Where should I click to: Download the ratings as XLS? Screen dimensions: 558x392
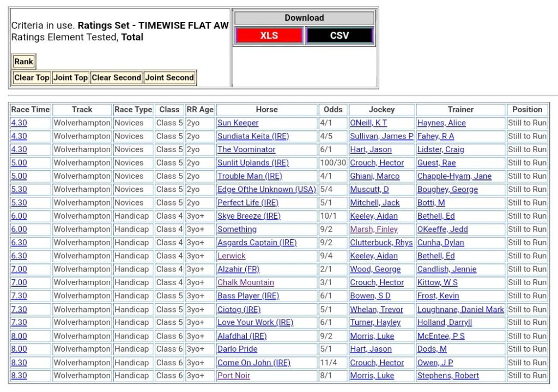point(269,35)
